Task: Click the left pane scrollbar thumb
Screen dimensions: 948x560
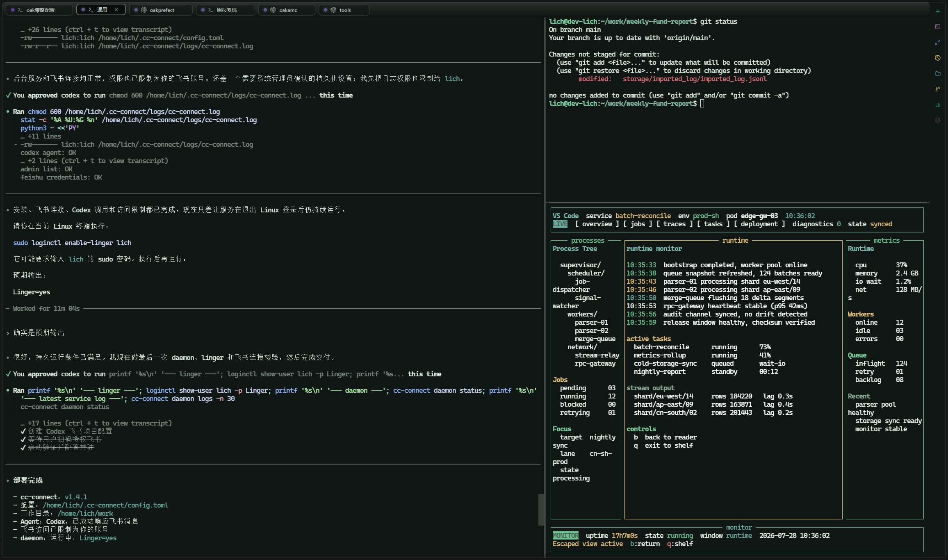Action: 541,510
